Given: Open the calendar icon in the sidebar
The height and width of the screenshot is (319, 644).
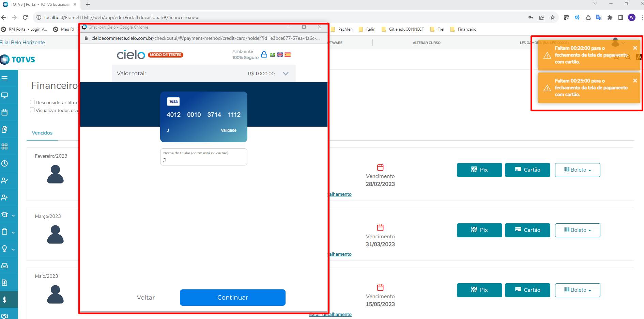Looking at the screenshot, I should pos(4,112).
